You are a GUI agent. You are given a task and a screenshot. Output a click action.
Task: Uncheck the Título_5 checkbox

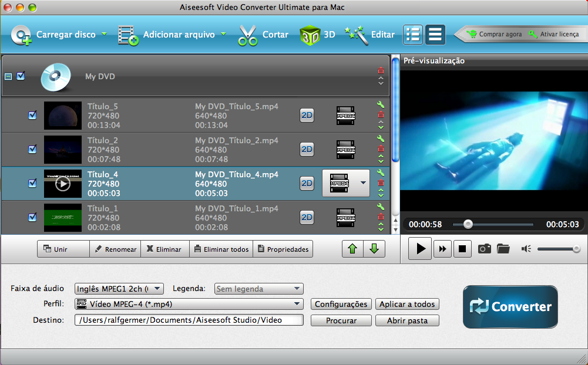[x=32, y=116]
